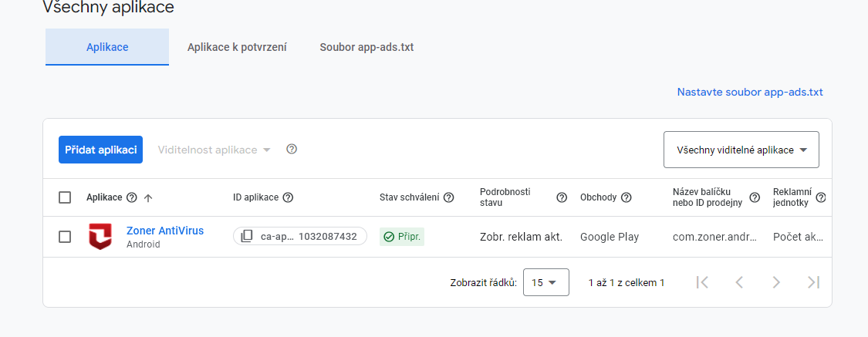Tick the select-all checkbox in table header
Viewport: 868px width, 337px height.
(x=65, y=197)
